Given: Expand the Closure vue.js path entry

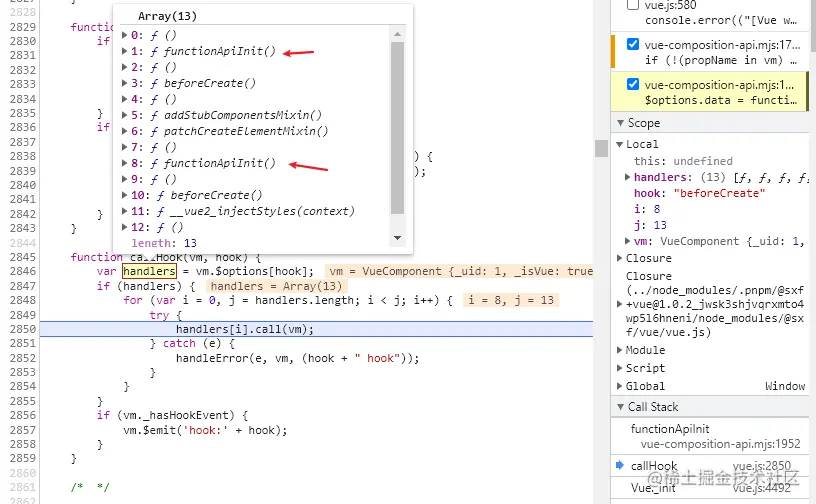Looking at the screenshot, I should pyautogui.click(x=619, y=304).
